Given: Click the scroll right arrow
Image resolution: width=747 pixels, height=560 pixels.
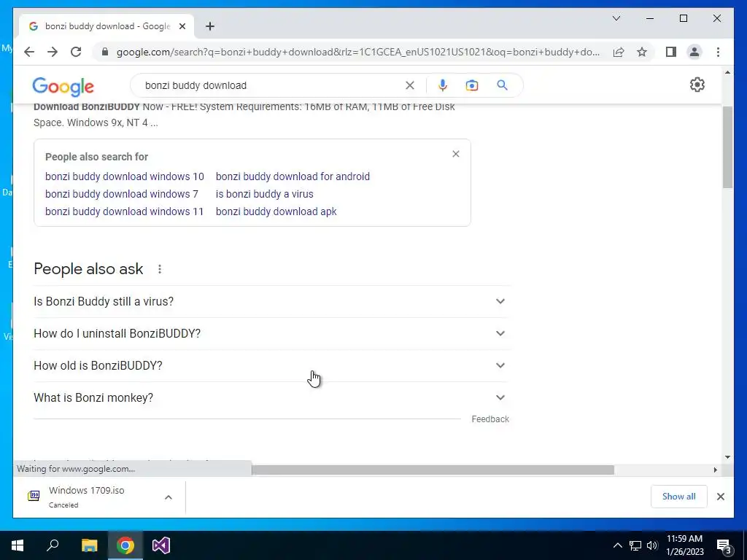Looking at the screenshot, I should [715, 470].
